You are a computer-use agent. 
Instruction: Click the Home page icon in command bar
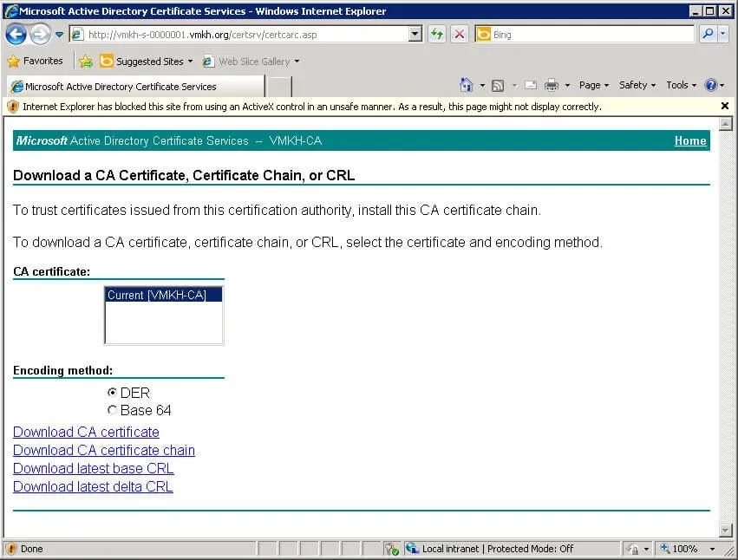466,85
